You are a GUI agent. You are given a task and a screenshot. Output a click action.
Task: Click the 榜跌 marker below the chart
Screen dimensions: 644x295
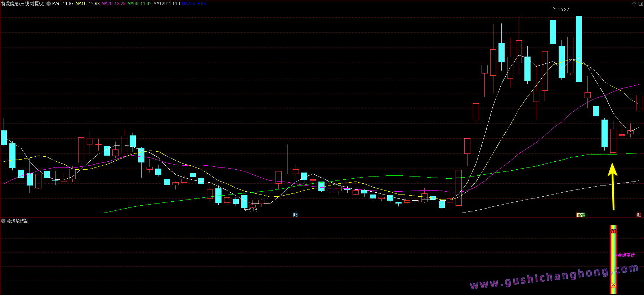[x=581, y=215]
